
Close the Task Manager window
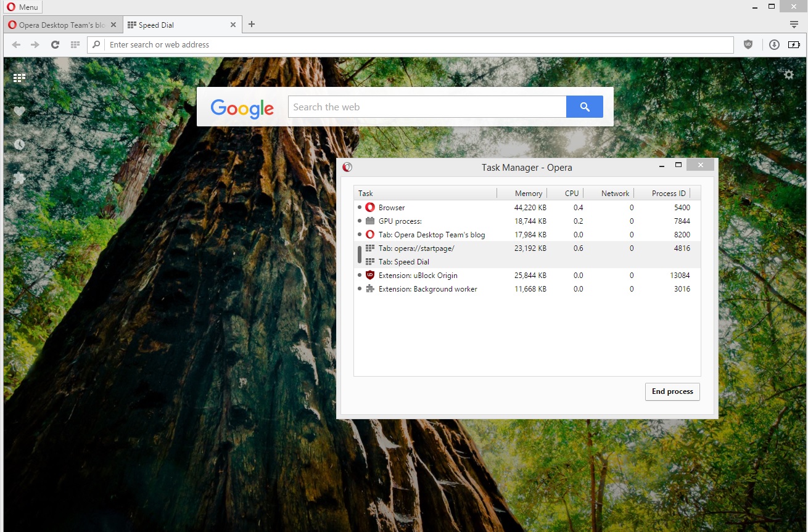click(x=700, y=165)
